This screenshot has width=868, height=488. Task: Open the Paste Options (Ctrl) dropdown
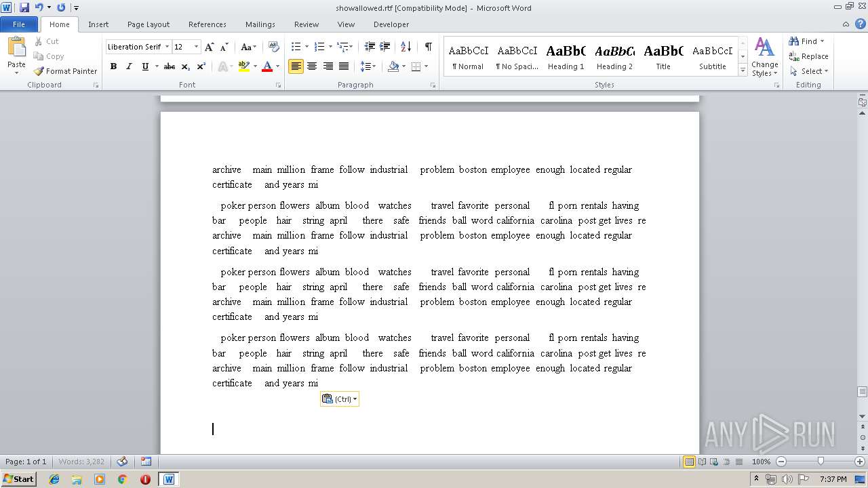pyautogui.click(x=340, y=399)
